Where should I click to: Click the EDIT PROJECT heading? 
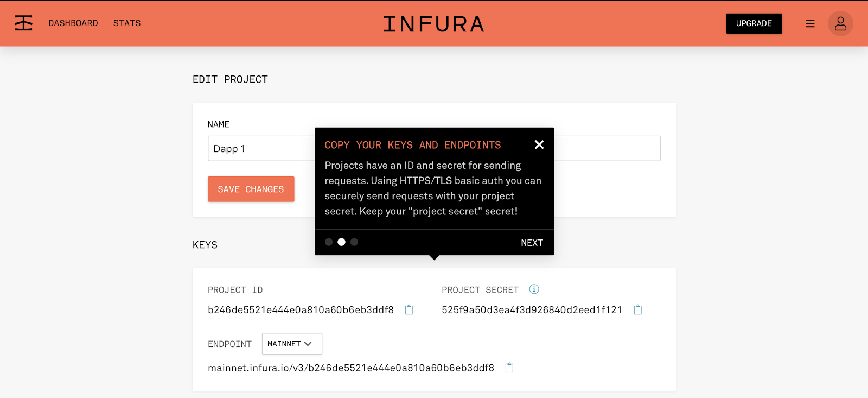230,79
